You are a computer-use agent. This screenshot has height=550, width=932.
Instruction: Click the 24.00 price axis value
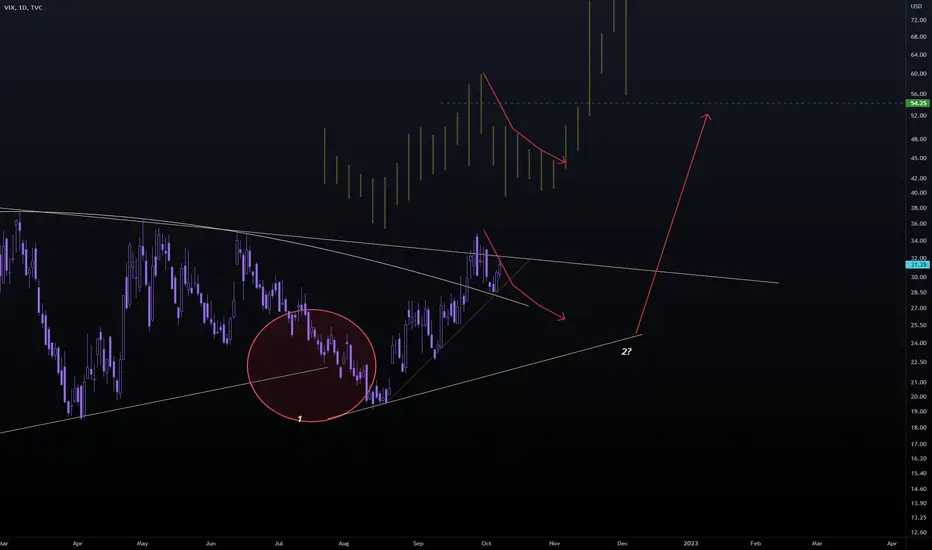coord(918,343)
